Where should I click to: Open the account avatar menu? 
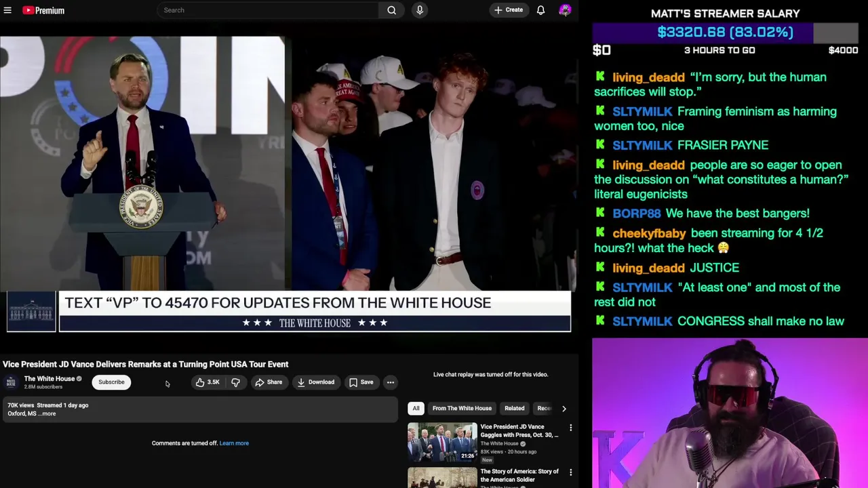pyautogui.click(x=565, y=10)
